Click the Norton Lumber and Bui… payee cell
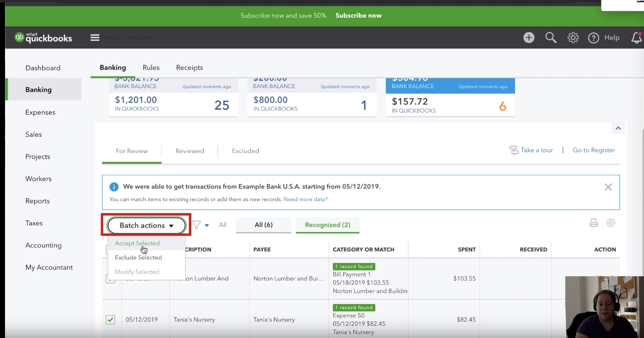Image resolution: width=644 pixels, height=338 pixels. click(288, 279)
